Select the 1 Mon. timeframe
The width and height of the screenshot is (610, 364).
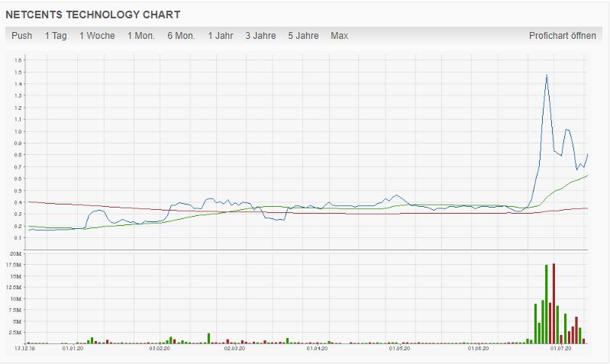pos(140,36)
